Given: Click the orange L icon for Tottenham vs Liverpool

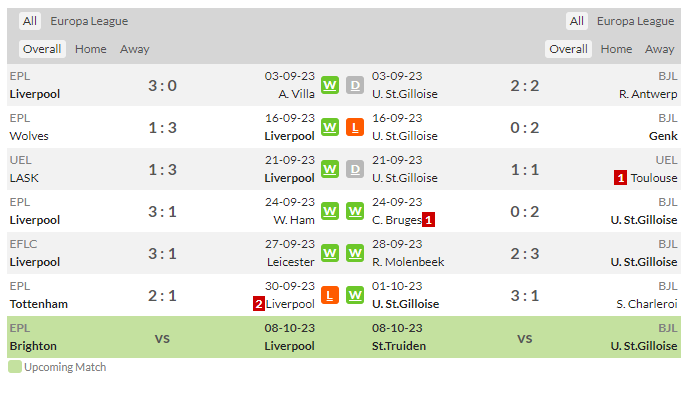Looking at the screenshot, I should point(330,295).
